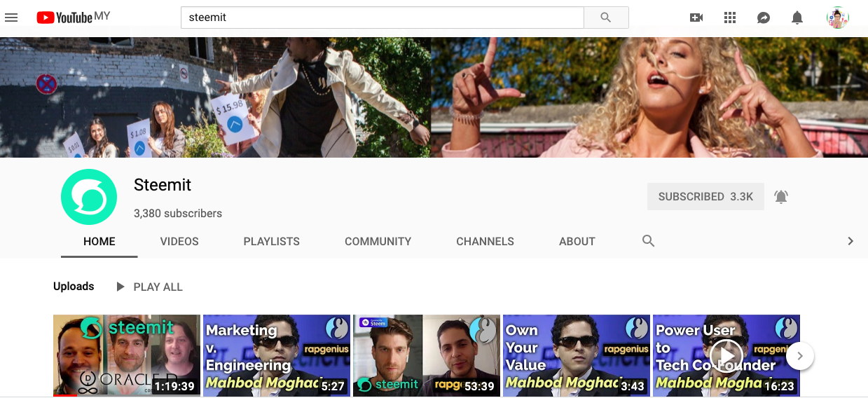This screenshot has height=398, width=868.
Task: Search within channel using magnifier icon
Action: 649,241
